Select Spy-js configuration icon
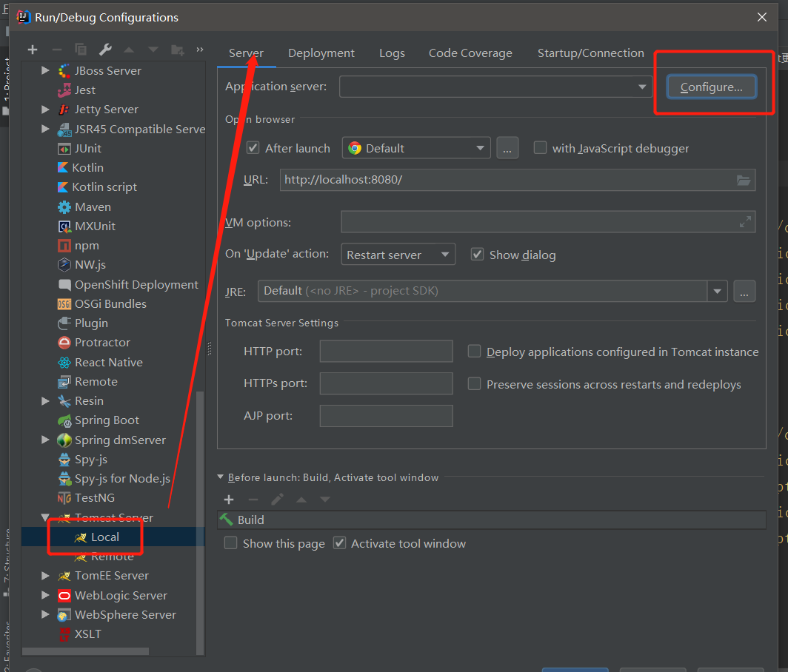 point(64,460)
